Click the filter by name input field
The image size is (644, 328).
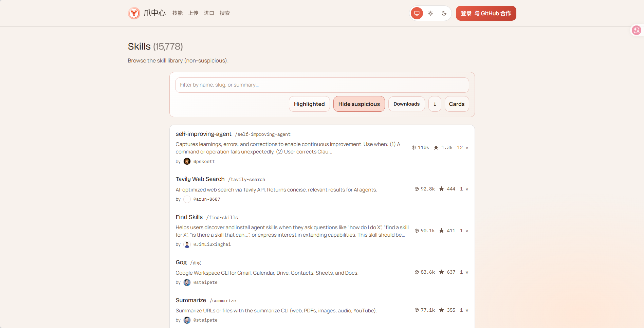(x=322, y=85)
